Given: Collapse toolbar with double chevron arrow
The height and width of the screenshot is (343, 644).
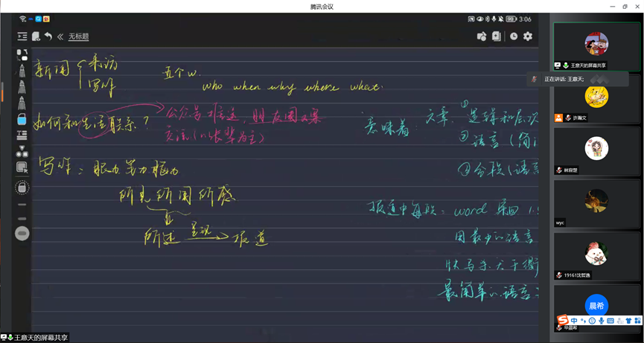Looking at the screenshot, I should coord(60,36).
